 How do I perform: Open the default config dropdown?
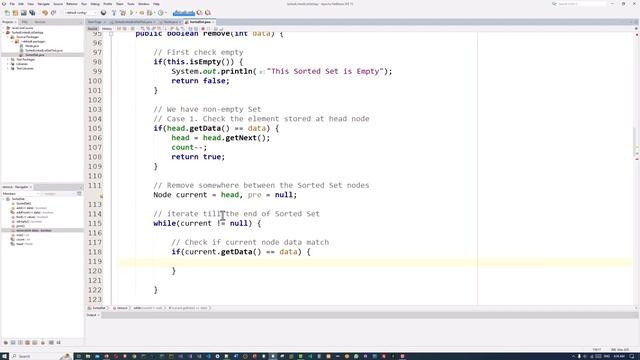(81, 13)
